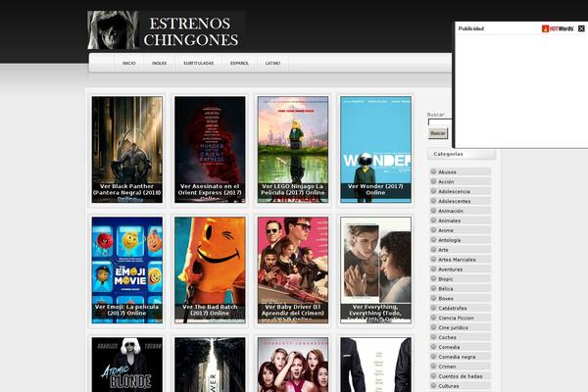Select the Abusos category link
Image resolution: width=588 pixels, height=392 pixels.
click(448, 172)
